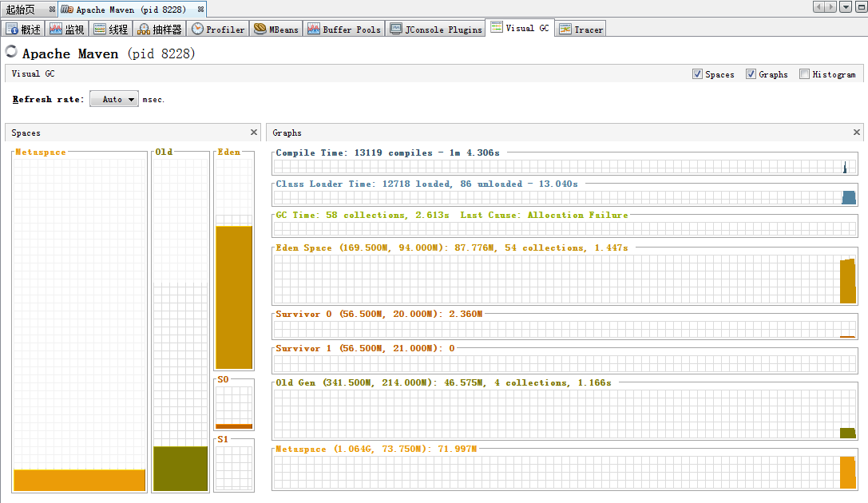Close the Apache Maven (pid 8228) tab
The image size is (868, 503).
(x=200, y=10)
